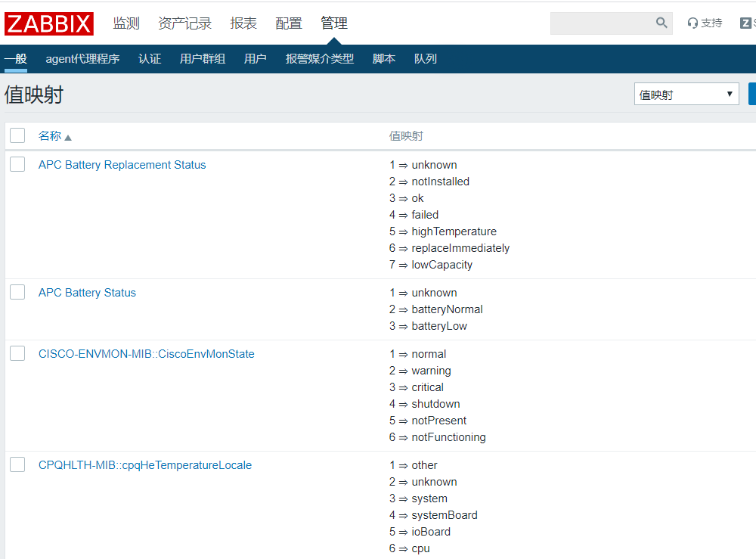
Task: Toggle the select-all checkbox in the header
Action: tap(17, 135)
